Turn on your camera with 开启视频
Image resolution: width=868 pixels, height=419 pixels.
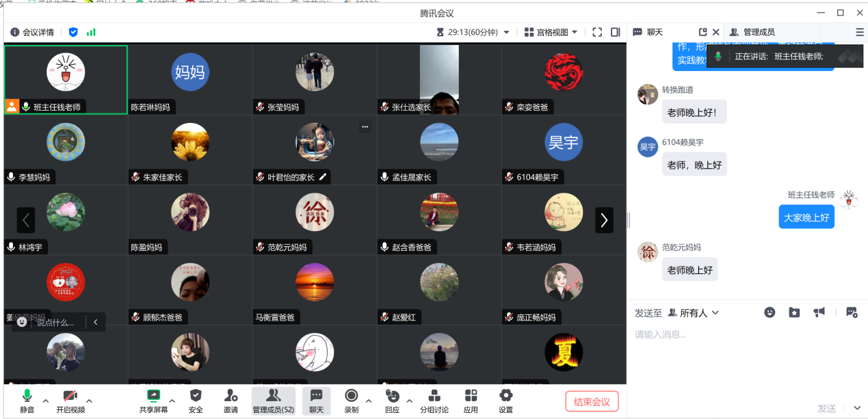point(70,401)
